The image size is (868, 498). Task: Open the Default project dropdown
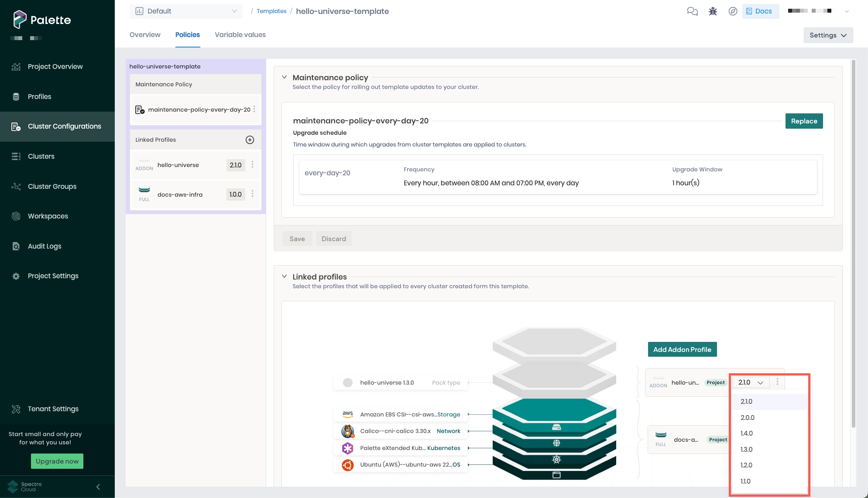point(186,11)
